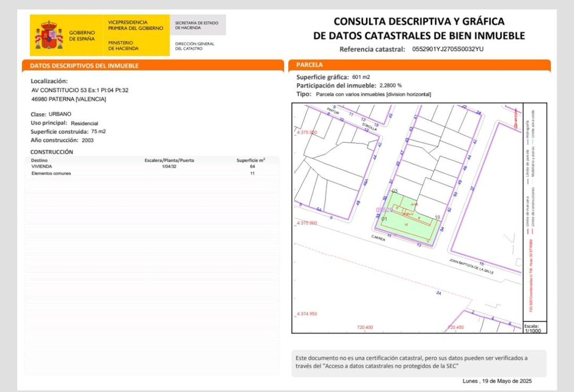Click the AV CONSTITUCIO 53 address line

[80, 90]
